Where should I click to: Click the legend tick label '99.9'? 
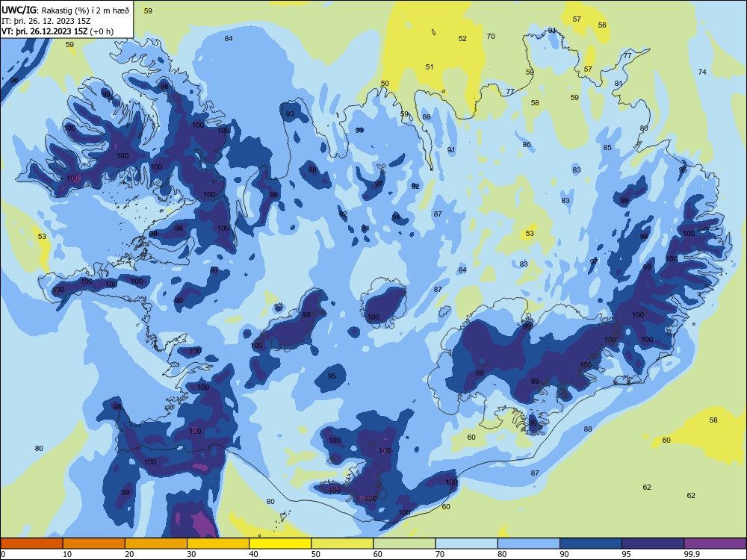click(692, 554)
